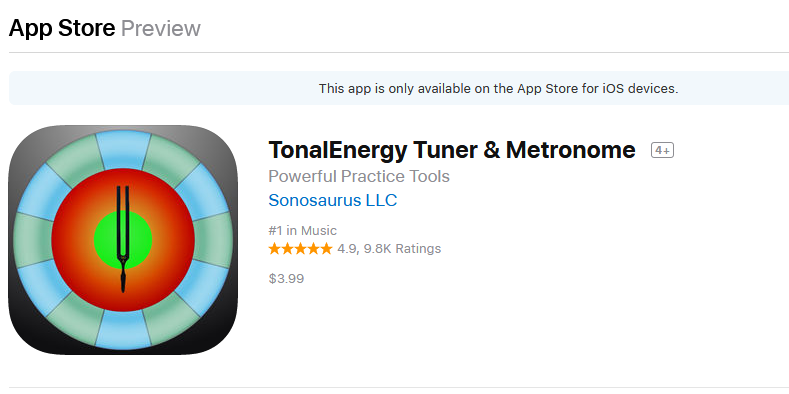Screen dimensions: 789x394
Task: Select the TonalEnergy Tuner & Metronome title
Action: tap(452, 150)
